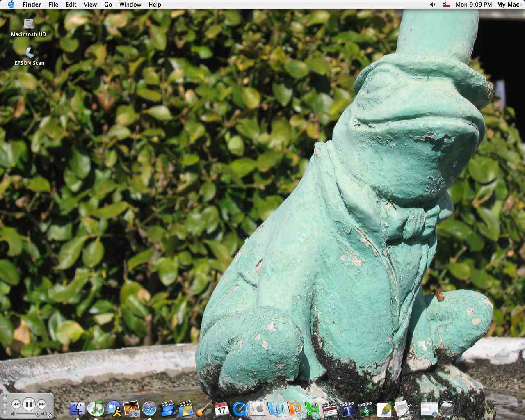Open the Trash in the Dock
Screen dimensions: 525x420
[447, 409]
